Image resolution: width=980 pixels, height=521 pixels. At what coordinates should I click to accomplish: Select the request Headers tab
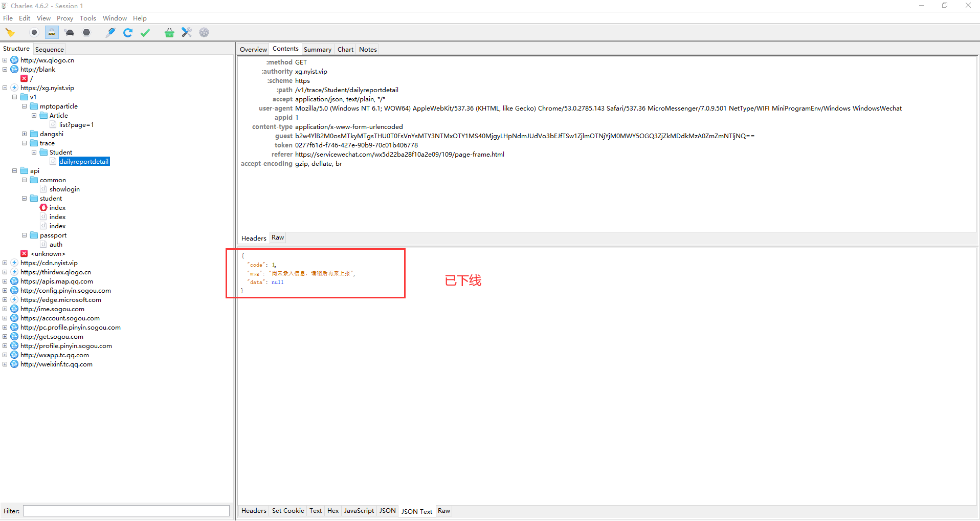click(x=254, y=238)
